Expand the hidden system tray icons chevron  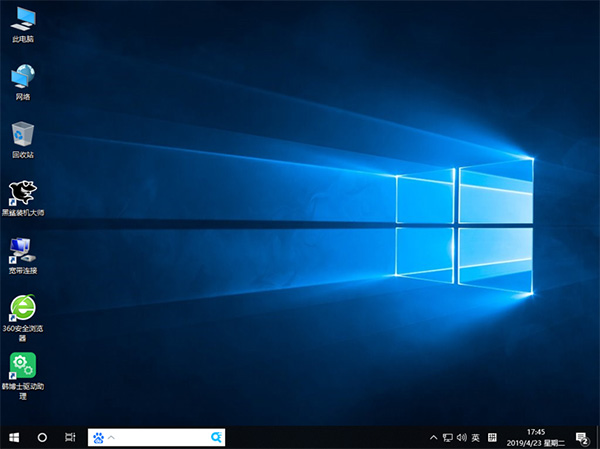tap(433, 437)
